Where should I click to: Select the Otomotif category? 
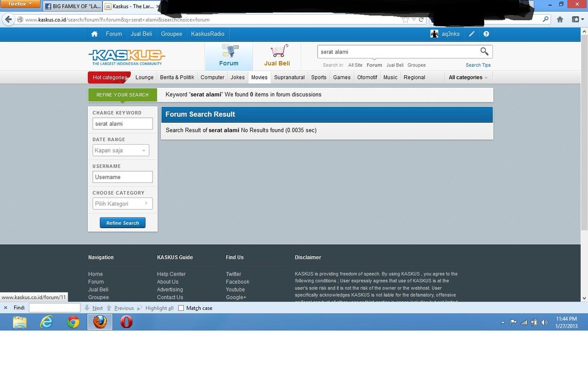367,78
